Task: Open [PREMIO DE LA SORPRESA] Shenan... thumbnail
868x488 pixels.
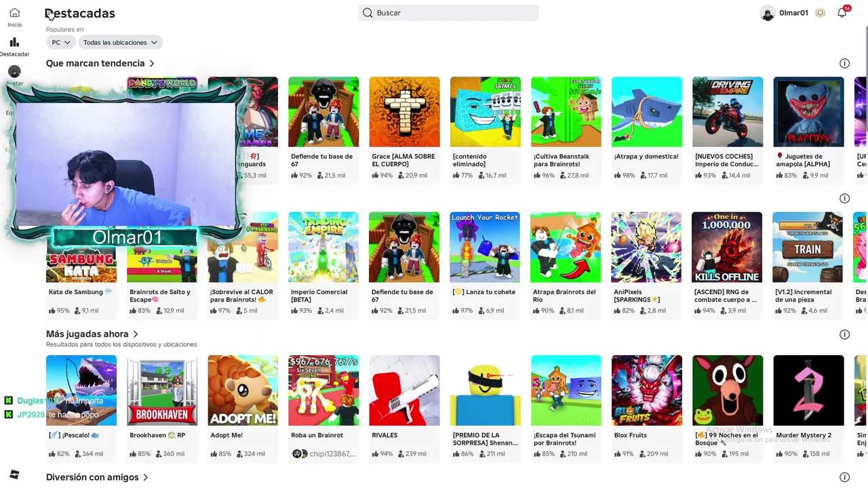Action: pos(486,390)
